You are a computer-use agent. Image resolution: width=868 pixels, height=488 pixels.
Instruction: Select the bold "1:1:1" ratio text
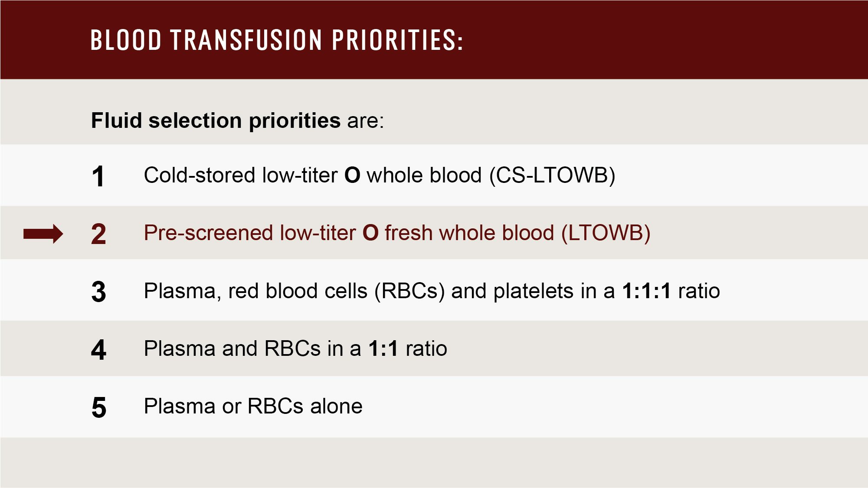pos(646,291)
